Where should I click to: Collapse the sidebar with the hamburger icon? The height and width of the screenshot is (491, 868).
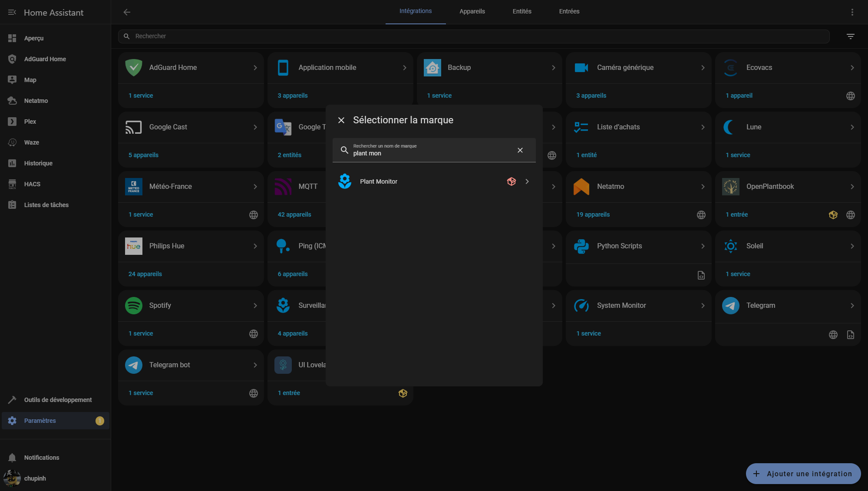click(x=12, y=13)
